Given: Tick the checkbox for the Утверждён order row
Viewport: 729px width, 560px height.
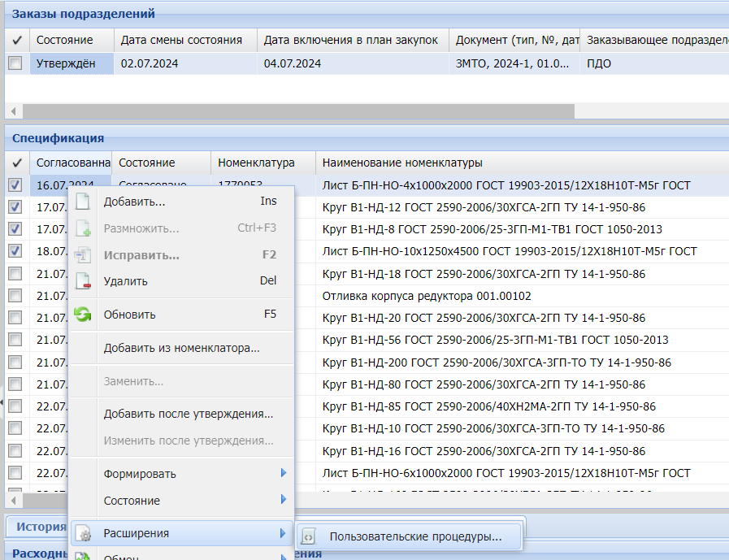Looking at the screenshot, I should click(x=15, y=63).
